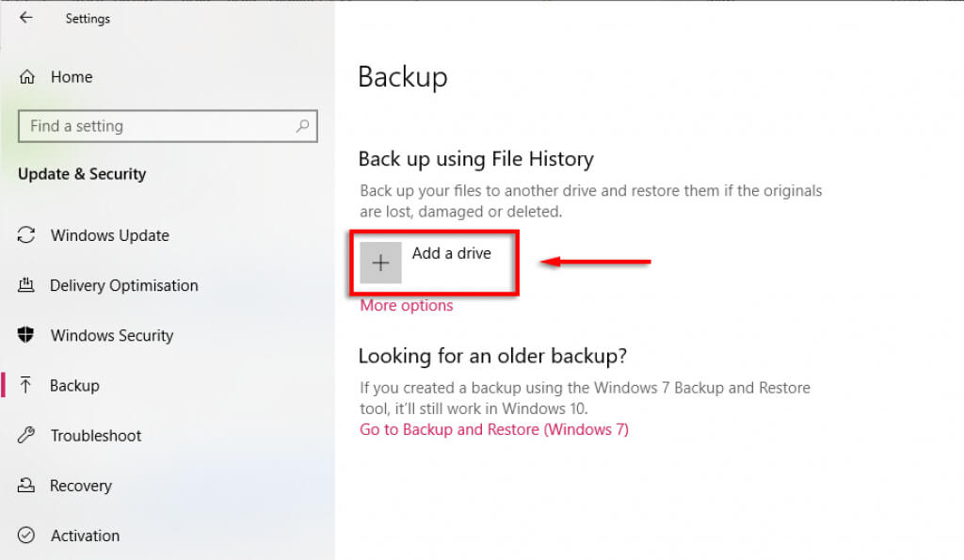Click the Windows Update sync icon
Screen dimensions: 964x560
point(27,235)
